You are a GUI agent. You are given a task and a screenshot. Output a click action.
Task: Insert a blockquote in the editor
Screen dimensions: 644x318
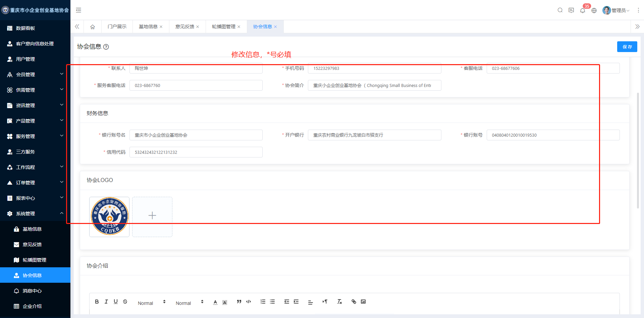pyautogui.click(x=239, y=302)
